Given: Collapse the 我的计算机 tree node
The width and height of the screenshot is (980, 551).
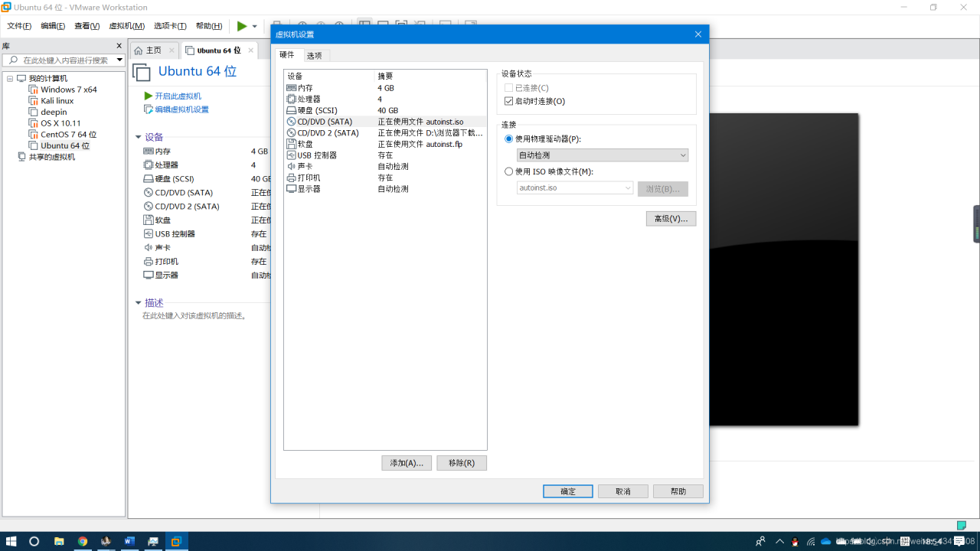Looking at the screenshot, I should click(10, 78).
